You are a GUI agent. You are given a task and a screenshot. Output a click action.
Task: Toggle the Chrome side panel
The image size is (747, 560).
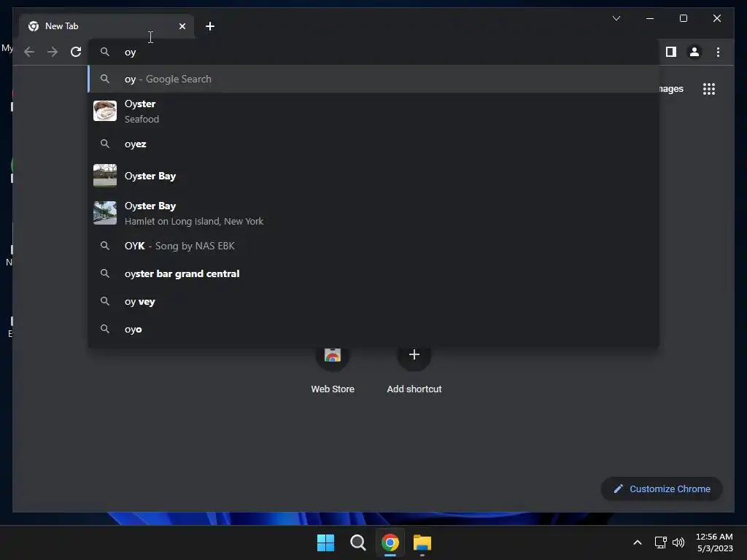tap(671, 52)
